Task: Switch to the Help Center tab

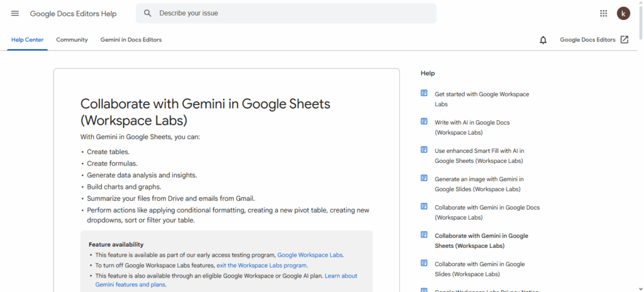Action: pos(28,40)
